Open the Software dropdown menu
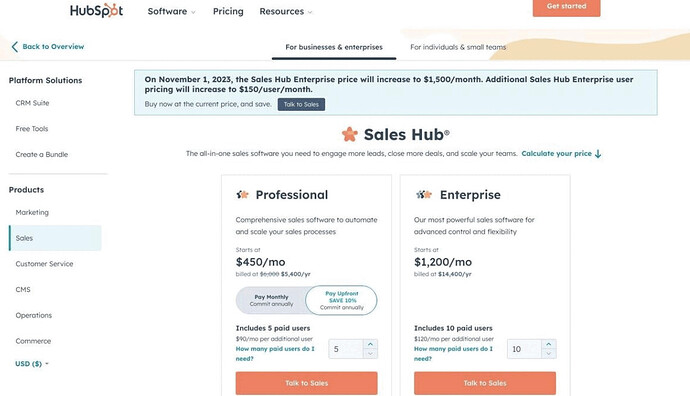Screen dimensions: 690x396 [171, 11]
